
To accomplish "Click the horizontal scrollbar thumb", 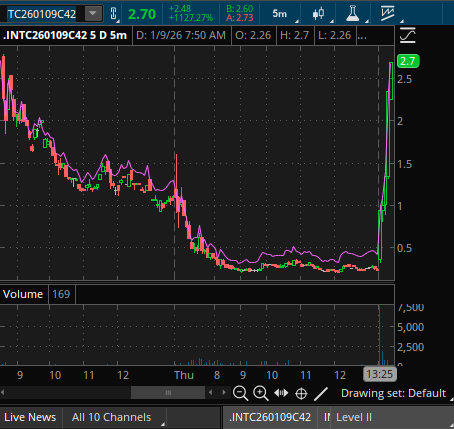I will 168,392.
